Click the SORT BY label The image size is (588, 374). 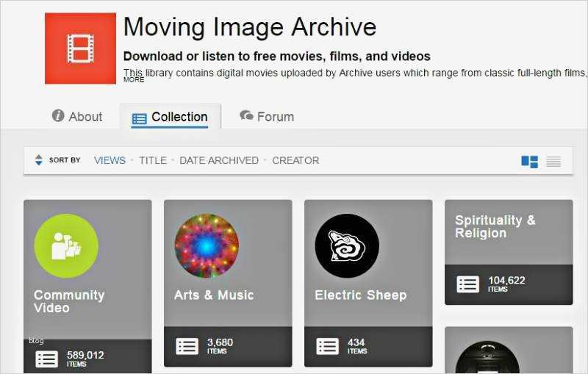tap(65, 160)
